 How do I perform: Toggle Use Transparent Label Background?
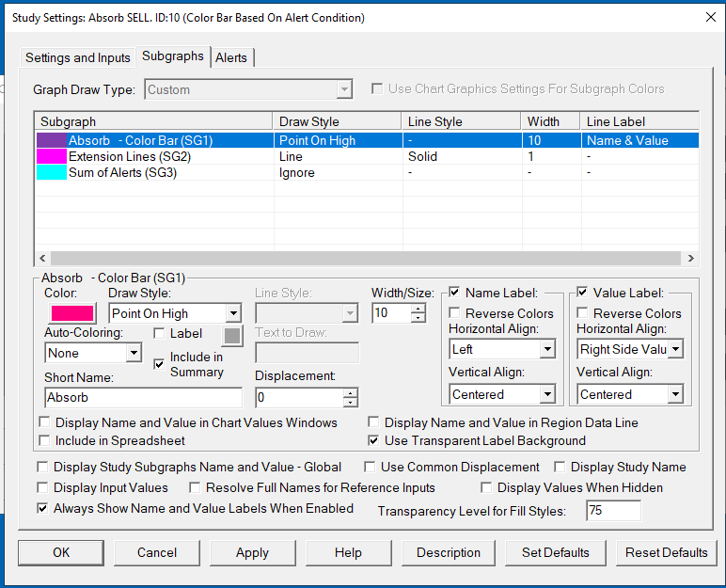375,440
